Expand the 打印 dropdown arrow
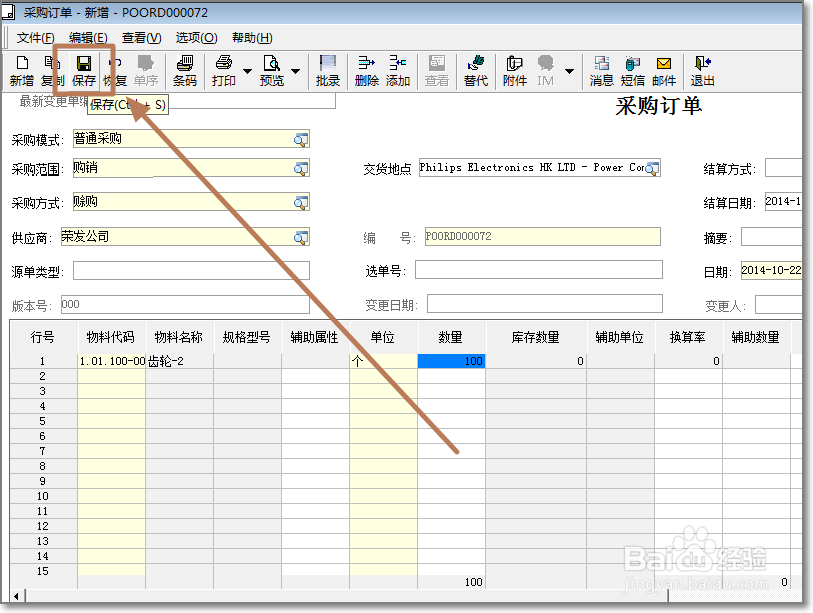 247,71
